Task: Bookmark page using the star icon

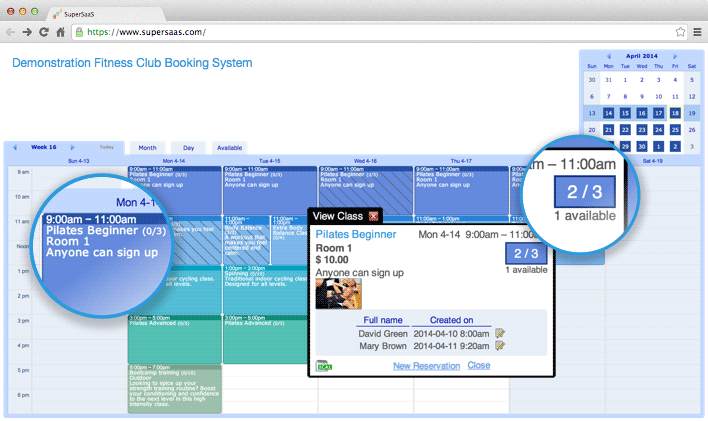Action: pyautogui.click(x=680, y=32)
